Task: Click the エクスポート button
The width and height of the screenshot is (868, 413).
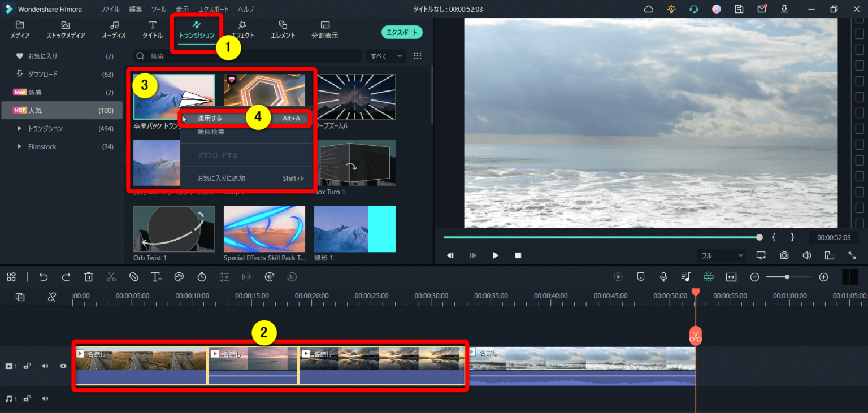Action: (x=402, y=32)
